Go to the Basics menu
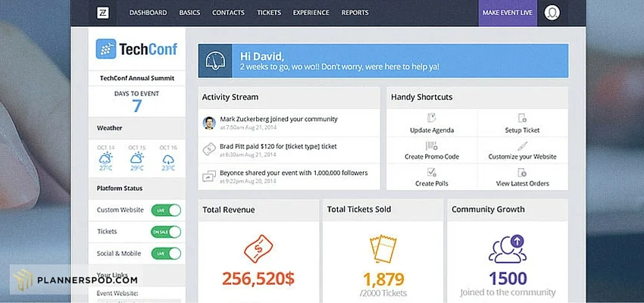Image resolution: width=644 pixels, height=303 pixels. pyautogui.click(x=189, y=13)
